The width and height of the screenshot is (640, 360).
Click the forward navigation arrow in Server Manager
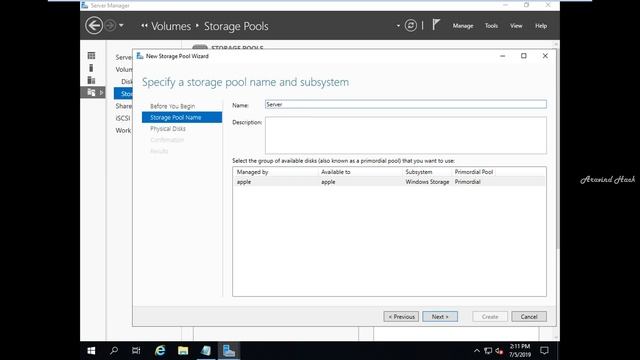coord(110,26)
